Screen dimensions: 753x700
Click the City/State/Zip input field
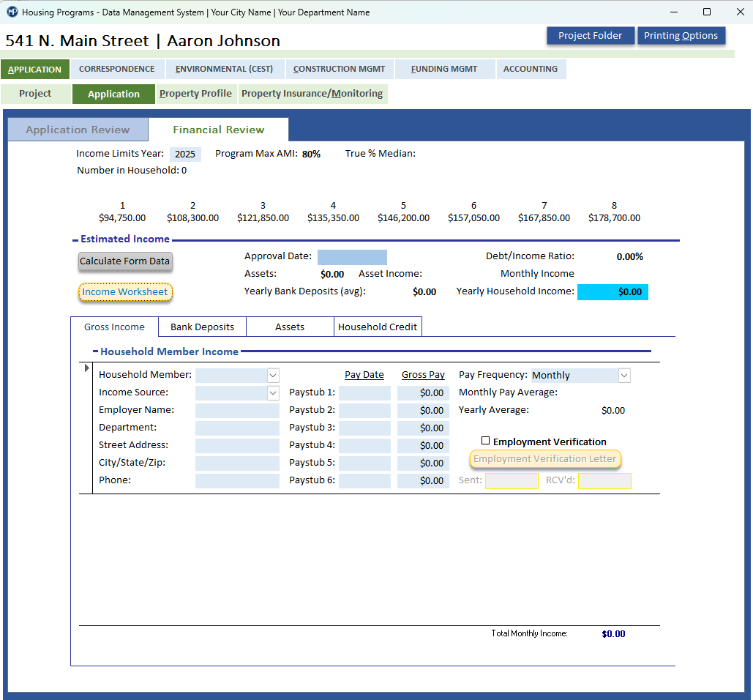pyautogui.click(x=237, y=463)
